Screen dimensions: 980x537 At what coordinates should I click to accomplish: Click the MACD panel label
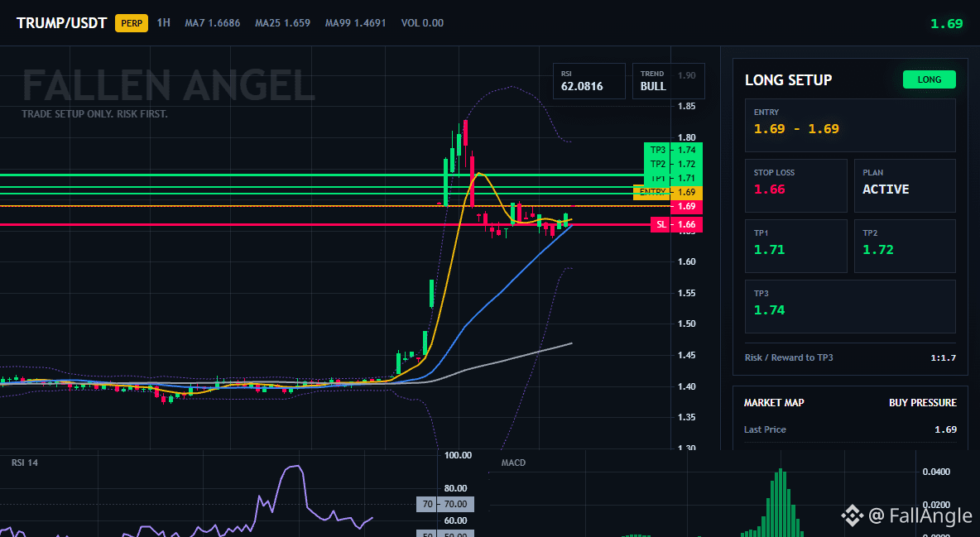tap(513, 463)
